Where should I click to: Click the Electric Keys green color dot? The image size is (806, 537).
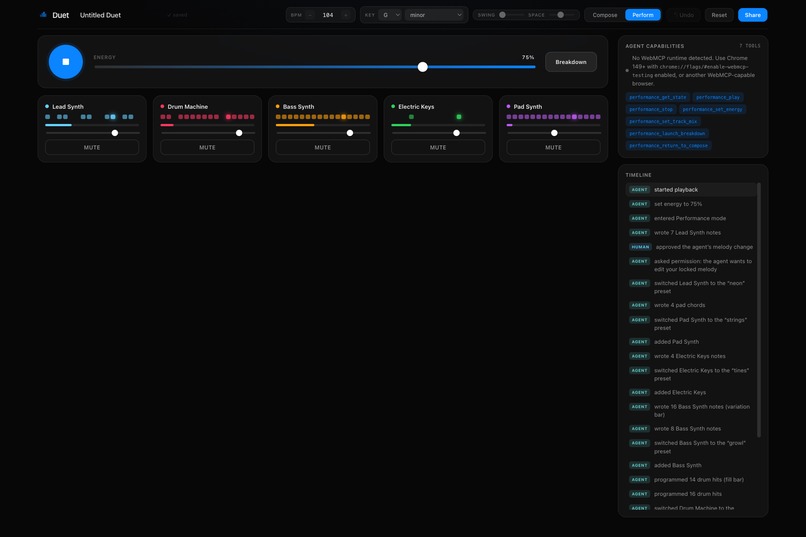(x=393, y=106)
